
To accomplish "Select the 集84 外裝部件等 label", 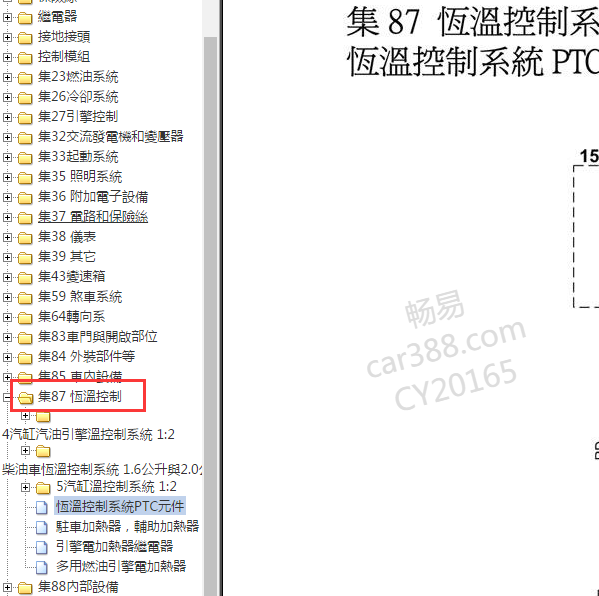I will pos(86,356).
